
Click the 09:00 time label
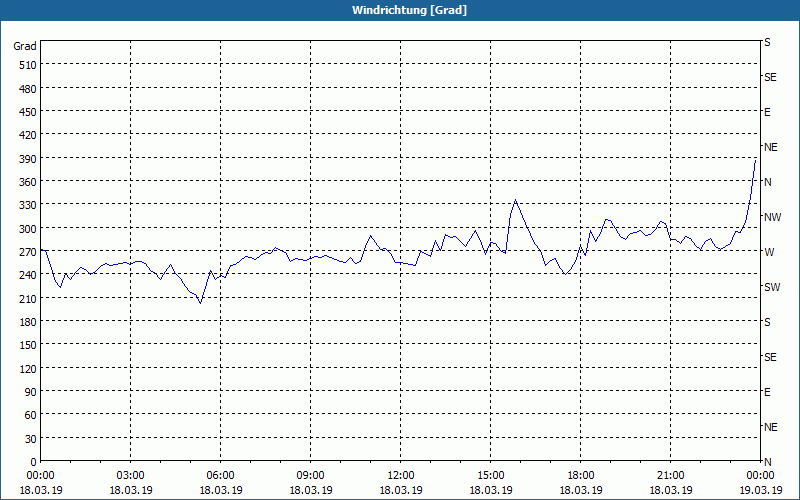pyautogui.click(x=311, y=476)
